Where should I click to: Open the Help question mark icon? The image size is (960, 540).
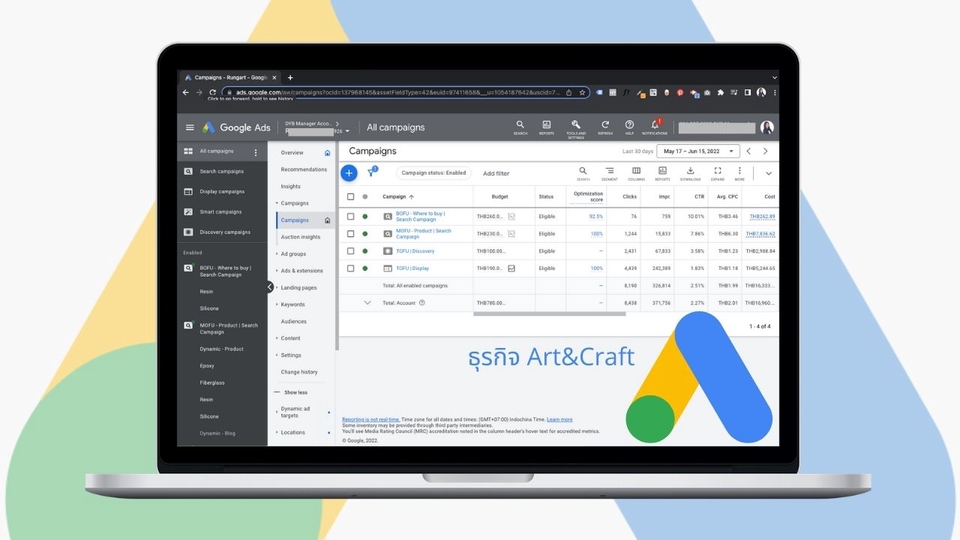629,127
